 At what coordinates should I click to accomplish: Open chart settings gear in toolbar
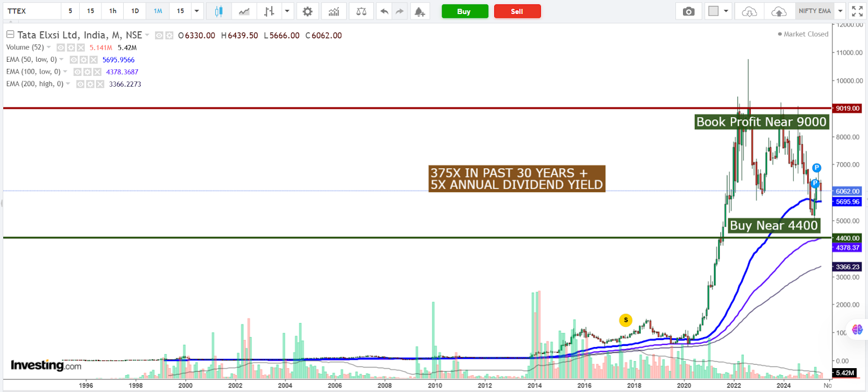308,11
